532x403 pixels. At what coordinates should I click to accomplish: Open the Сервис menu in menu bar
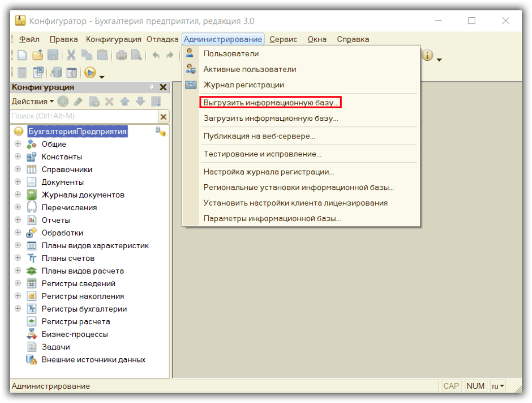(x=283, y=39)
